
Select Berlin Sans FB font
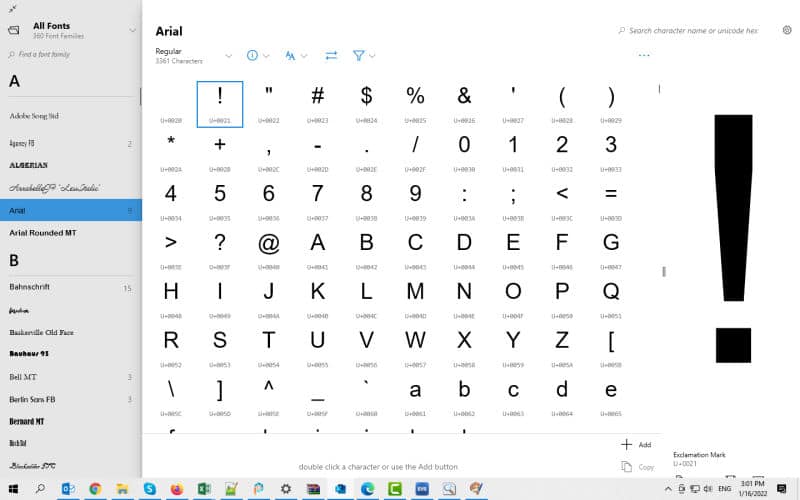click(x=71, y=399)
